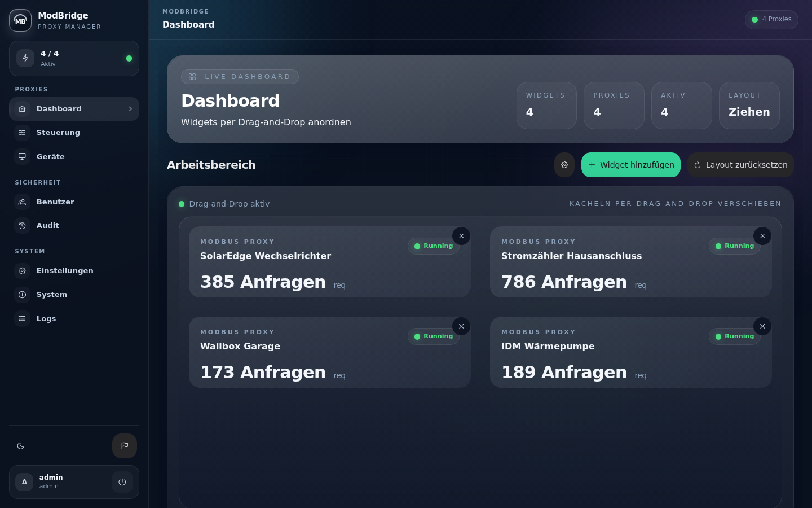Click Layout zurücksetzen button

[x=740, y=165]
